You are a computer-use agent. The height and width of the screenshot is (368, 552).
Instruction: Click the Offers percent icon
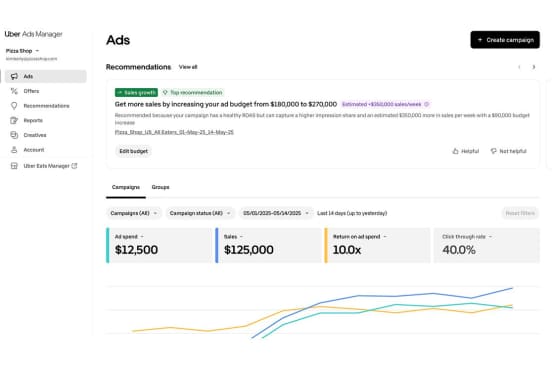pos(14,91)
